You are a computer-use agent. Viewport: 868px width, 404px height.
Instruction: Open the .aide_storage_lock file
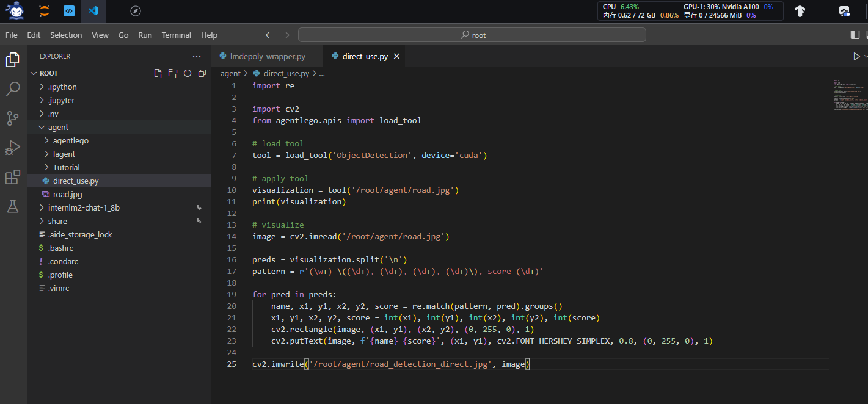point(119,234)
